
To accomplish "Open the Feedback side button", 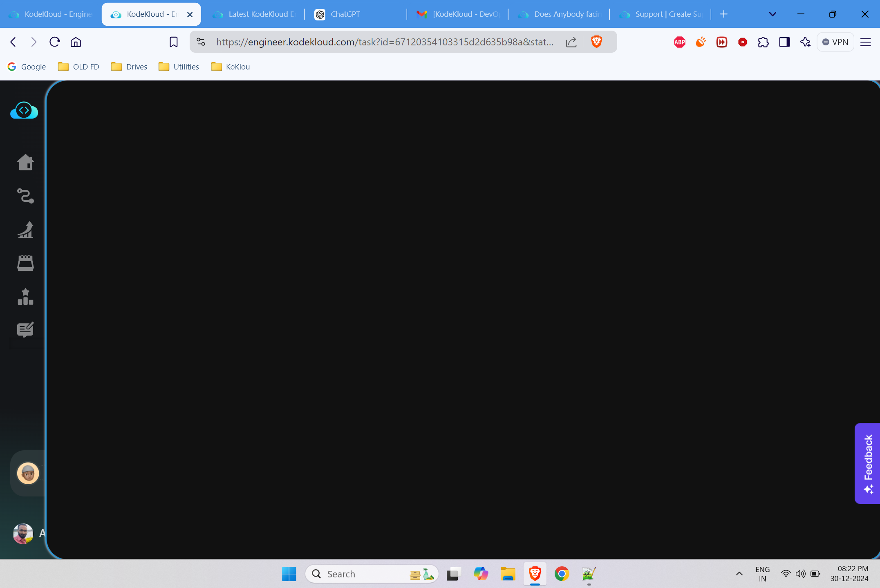I will click(x=868, y=463).
